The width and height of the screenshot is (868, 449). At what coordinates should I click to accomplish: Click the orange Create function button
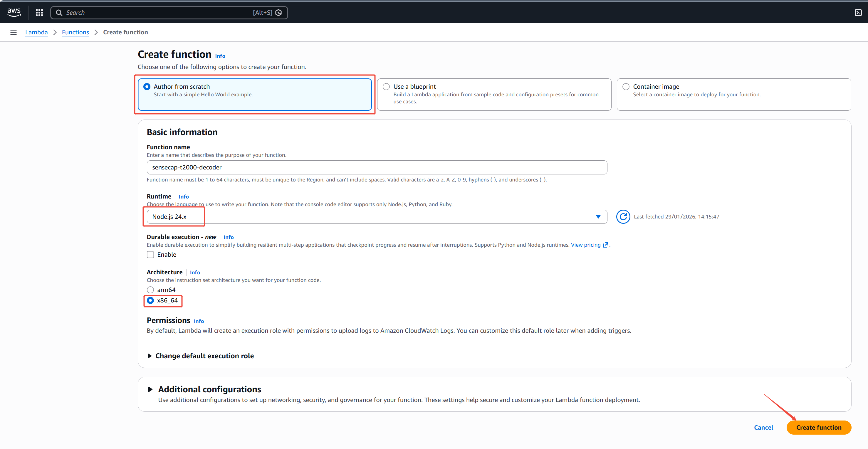pyautogui.click(x=818, y=428)
